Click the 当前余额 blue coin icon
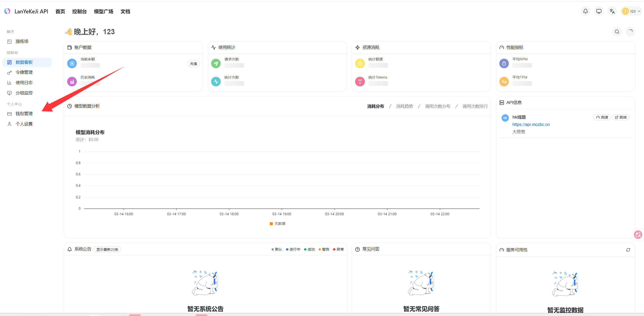The width and height of the screenshot is (644, 316). 72,64
